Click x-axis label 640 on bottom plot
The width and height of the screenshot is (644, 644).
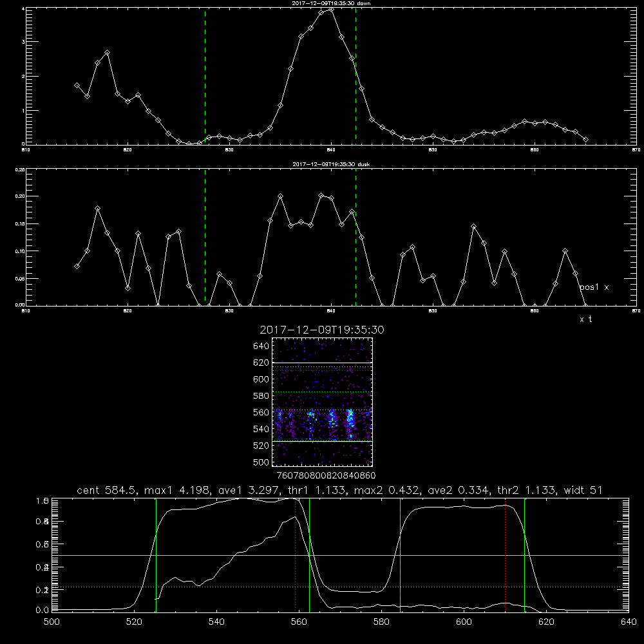(629, 622)
